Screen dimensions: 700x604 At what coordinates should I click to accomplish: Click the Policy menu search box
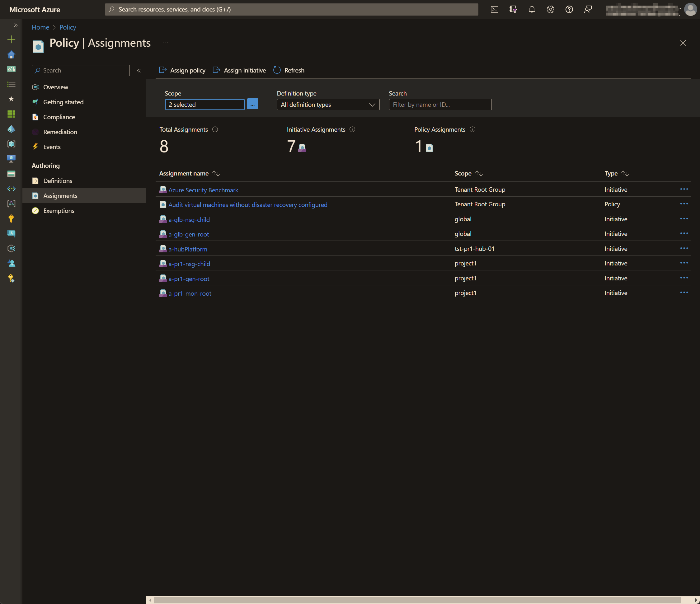coord(81,71)
